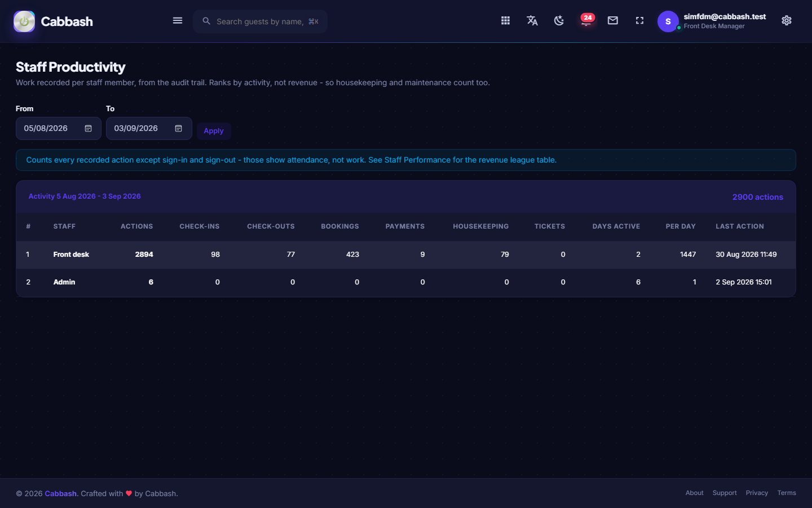Open the Privacy link
Viewport: 812px width, 508px height.
click(x=757, y=493)
